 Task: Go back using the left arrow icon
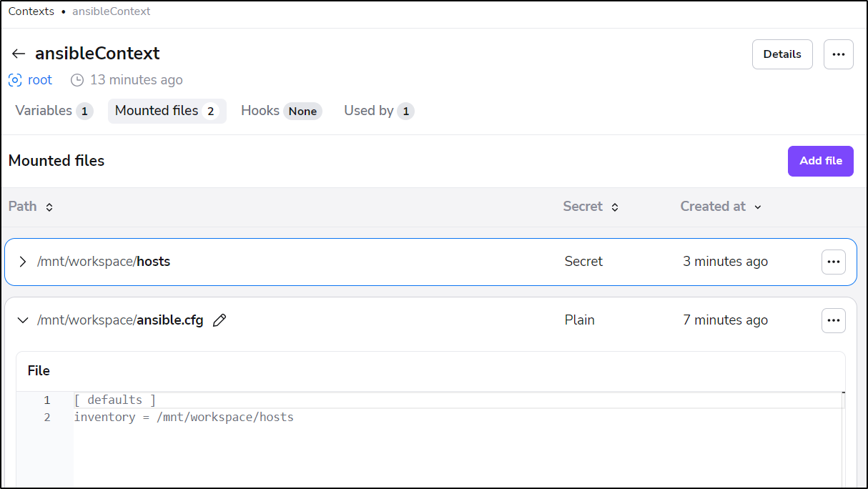click(19, 54)
